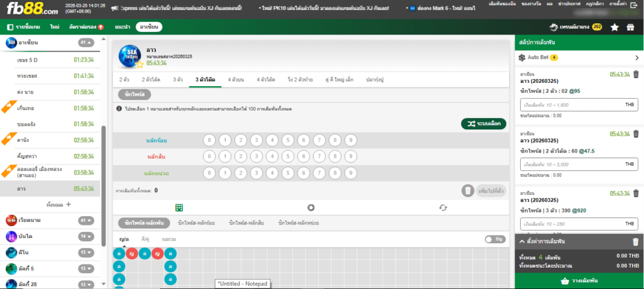Select tens digit 4 in หลักสิบ row
Image resolution: width=644 pixels, height=289 pixels.
coord(272,157)
